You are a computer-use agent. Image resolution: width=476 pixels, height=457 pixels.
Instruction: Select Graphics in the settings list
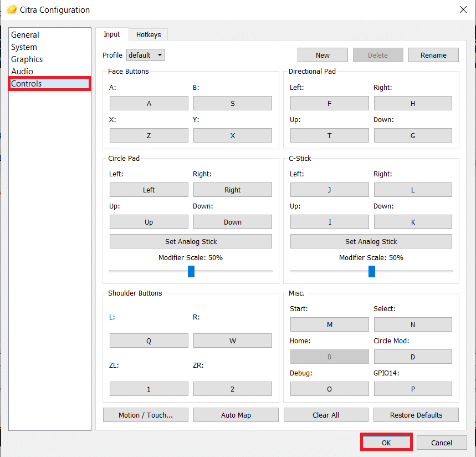27,59
